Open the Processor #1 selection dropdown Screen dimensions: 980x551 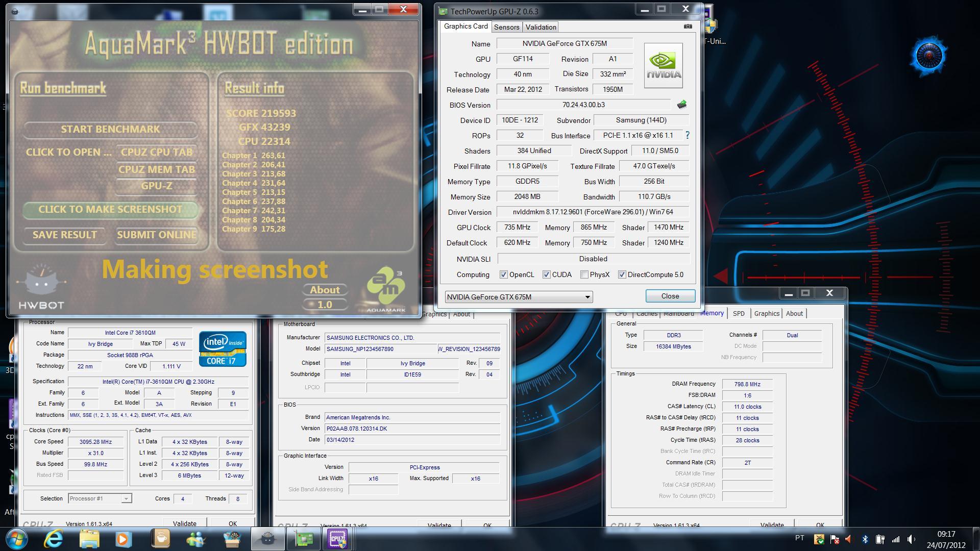tap(100, 498)
